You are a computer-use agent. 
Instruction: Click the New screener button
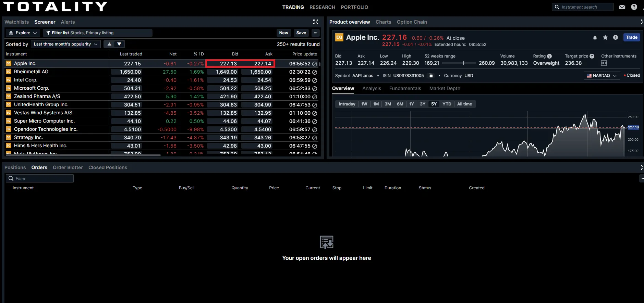(x=283, y=33)
